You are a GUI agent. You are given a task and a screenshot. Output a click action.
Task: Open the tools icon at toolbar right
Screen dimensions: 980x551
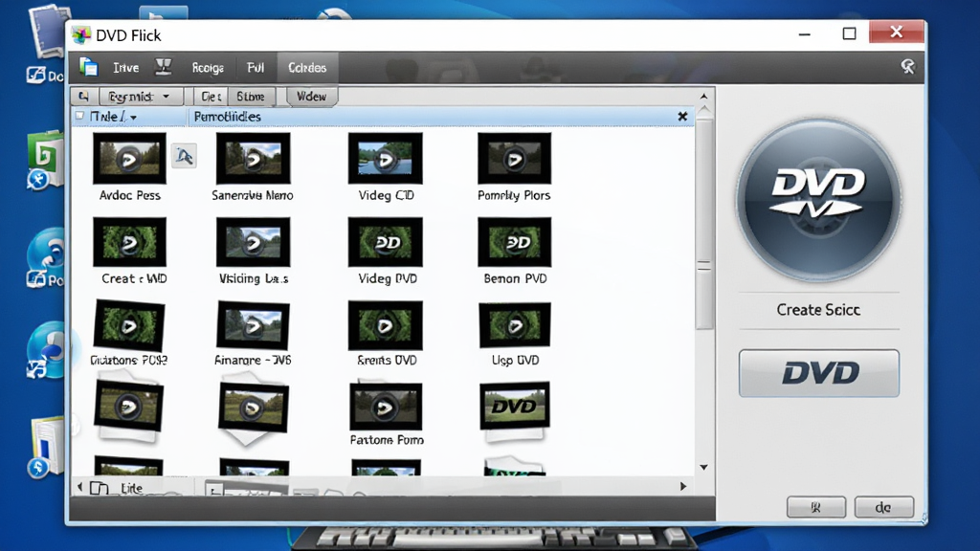click(907, 67)
